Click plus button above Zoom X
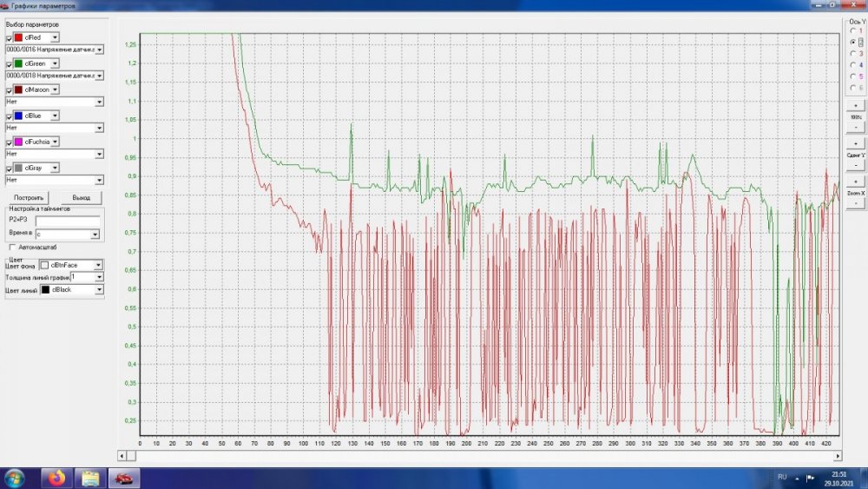Image resolution: width=868 pixels, height=489 pixels. coord(856,182)
